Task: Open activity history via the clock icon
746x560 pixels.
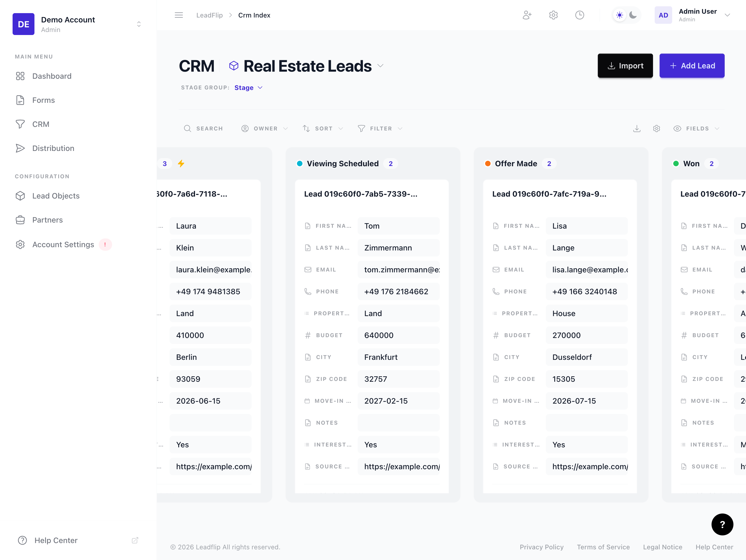Action: click(x=580, y=15)
